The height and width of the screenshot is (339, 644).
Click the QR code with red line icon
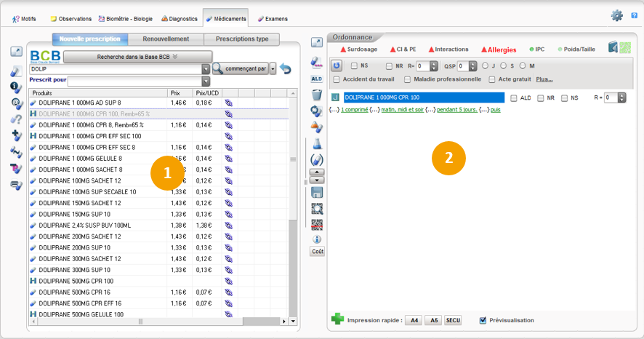(317, 224)
